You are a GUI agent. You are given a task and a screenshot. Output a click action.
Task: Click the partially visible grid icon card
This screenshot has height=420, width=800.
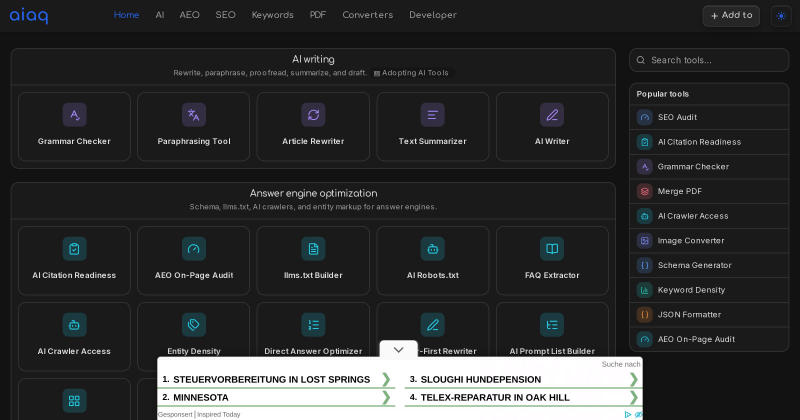point(74,400)
